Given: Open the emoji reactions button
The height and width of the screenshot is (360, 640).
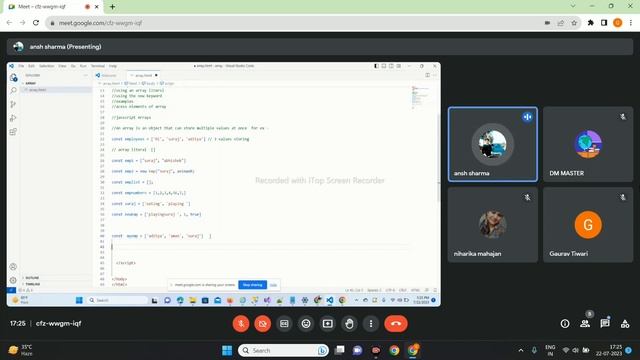Looking at the screenshot, I should coord(306,324).
